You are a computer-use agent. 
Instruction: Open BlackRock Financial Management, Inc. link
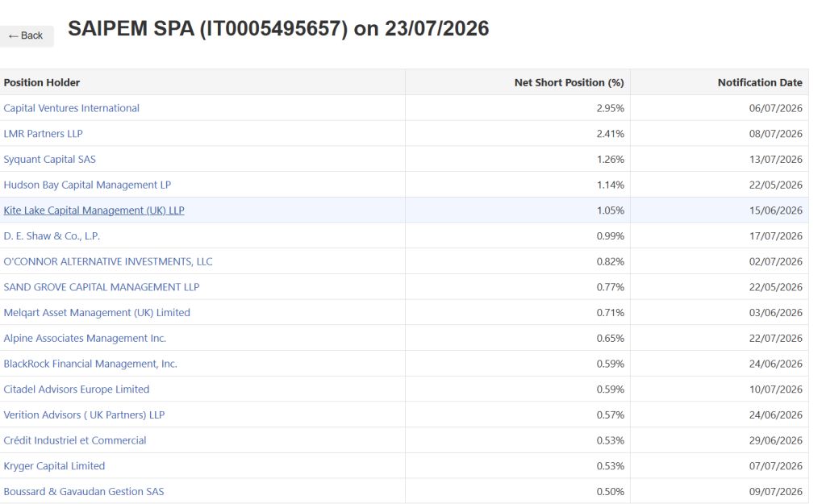click(x=90, y=364)
